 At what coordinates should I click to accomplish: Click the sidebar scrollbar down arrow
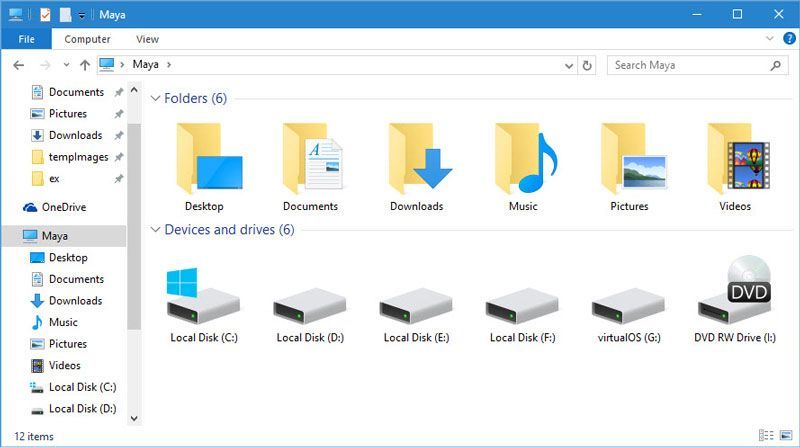tap(134, 418)
